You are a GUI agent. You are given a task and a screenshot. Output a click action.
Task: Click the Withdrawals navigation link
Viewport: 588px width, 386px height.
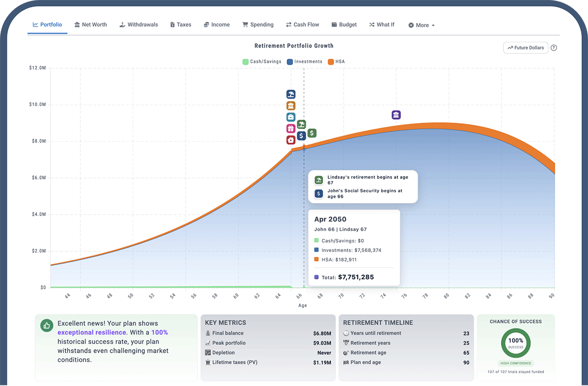pyautogui.click(x=139, y=25)
